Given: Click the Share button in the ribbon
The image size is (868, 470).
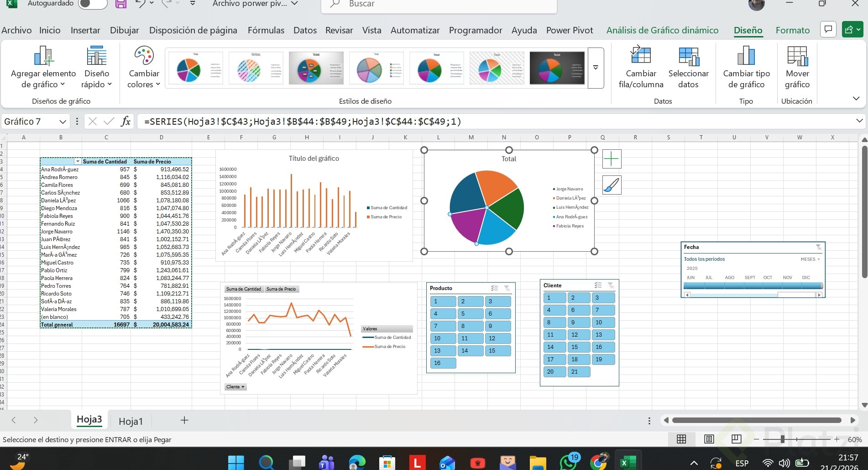Looking at the screenshot, I should (852, 30).
